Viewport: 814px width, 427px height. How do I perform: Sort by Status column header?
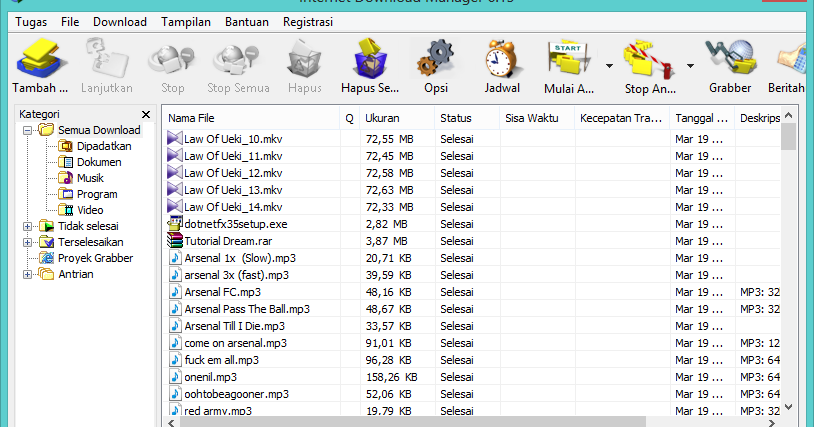[x=467, y=118]
